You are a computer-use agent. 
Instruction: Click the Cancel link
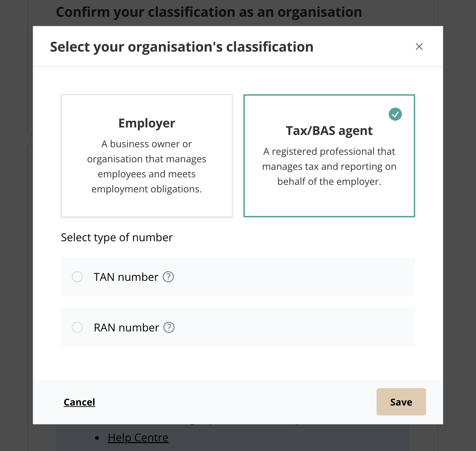tap(79, 402)
